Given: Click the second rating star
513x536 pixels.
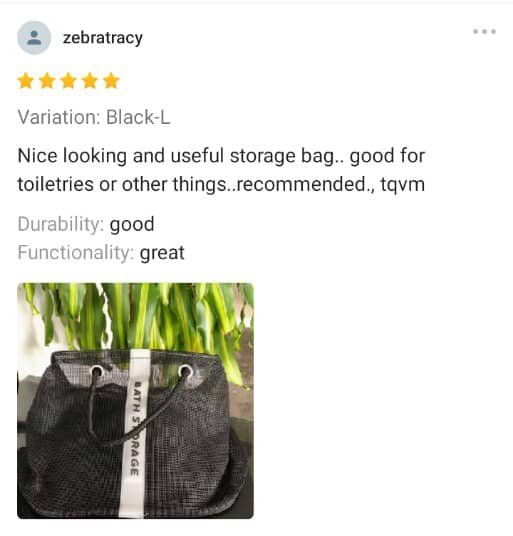Looking at the screenshot, I should [47, 81].
